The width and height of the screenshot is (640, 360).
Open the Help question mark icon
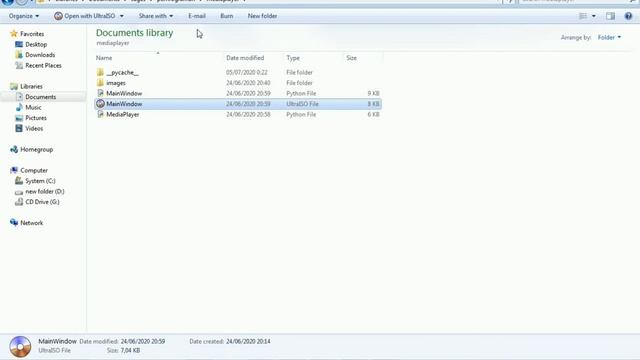[x=628, y=16]
